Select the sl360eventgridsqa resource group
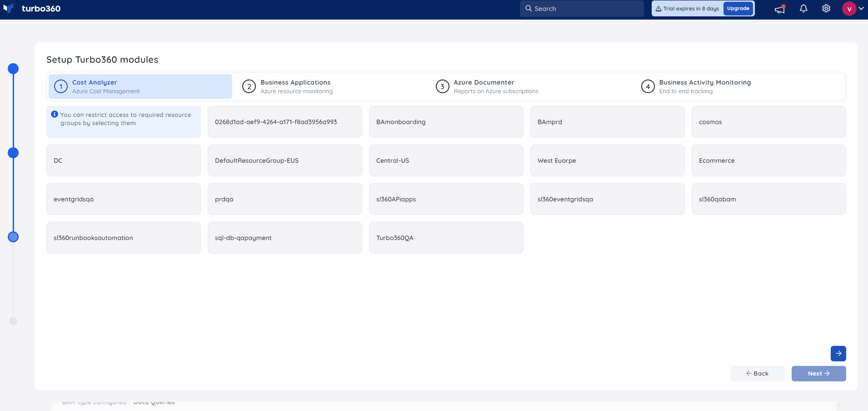 [608, 199]
